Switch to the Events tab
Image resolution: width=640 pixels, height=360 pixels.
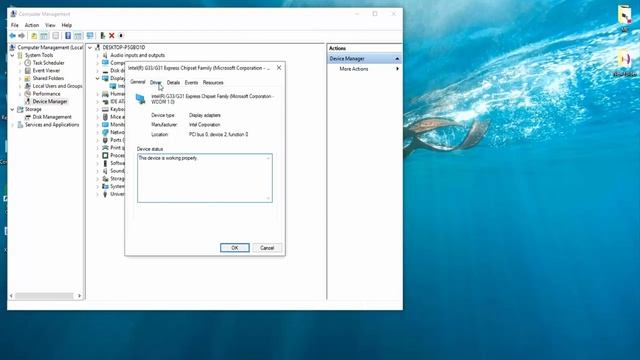tap(191, 82)
